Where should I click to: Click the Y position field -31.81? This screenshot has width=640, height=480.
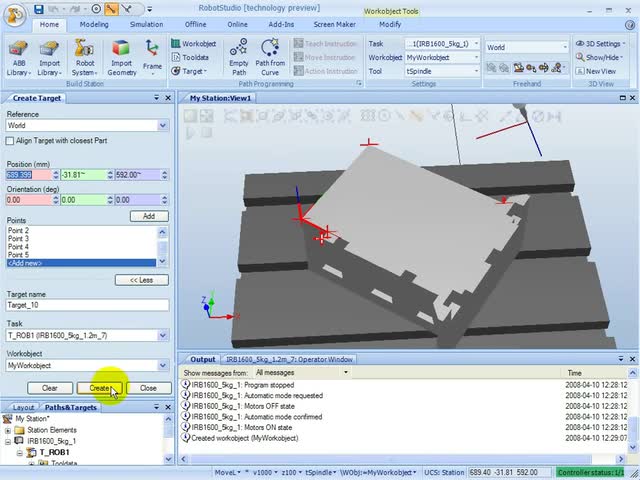coord(83,175)
